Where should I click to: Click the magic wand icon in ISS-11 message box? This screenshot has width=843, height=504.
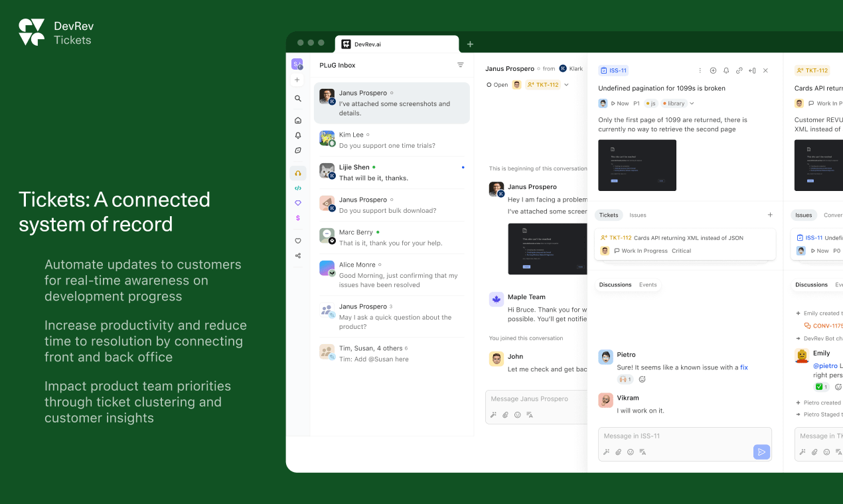point(606,452)
